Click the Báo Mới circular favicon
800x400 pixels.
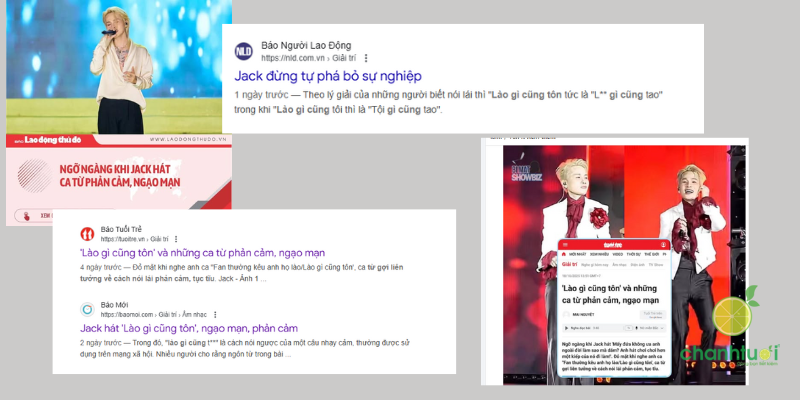pyautogui.click(x=87, y=308)
